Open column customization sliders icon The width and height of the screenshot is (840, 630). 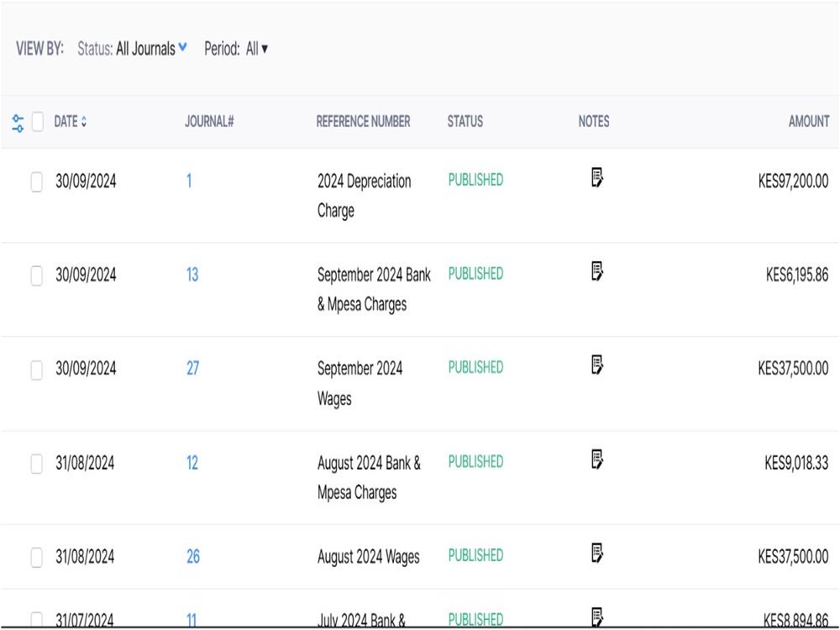click(x=18, y=123)
